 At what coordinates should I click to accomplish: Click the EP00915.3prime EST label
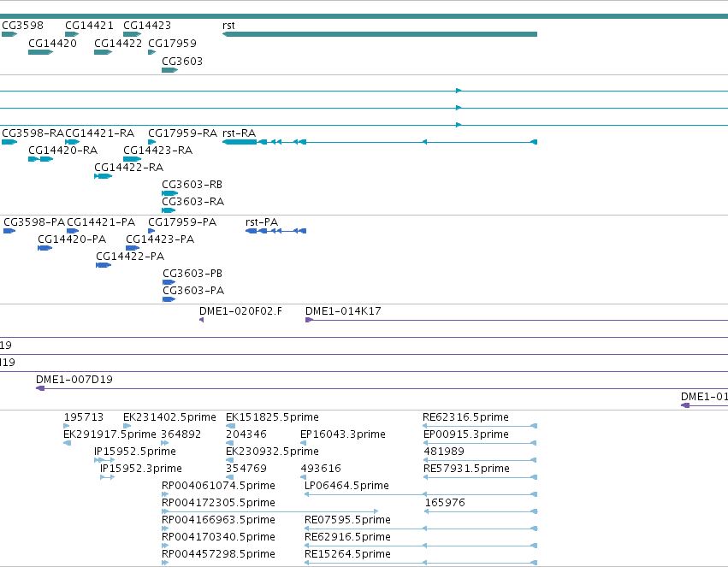[466, 435]
